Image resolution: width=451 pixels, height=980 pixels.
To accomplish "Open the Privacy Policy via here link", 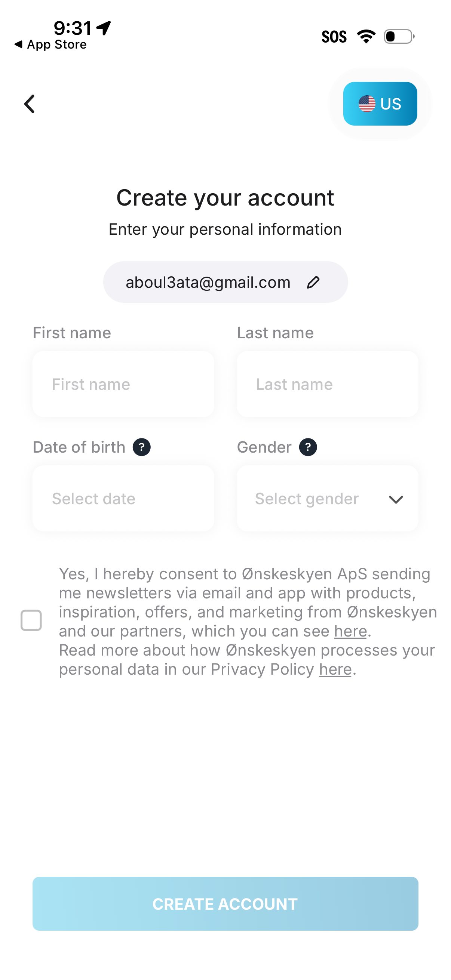I will coord(335,669).
